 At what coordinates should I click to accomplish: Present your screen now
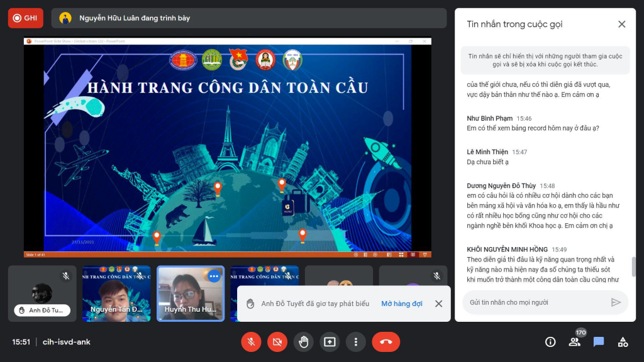(x=330, y=342)
